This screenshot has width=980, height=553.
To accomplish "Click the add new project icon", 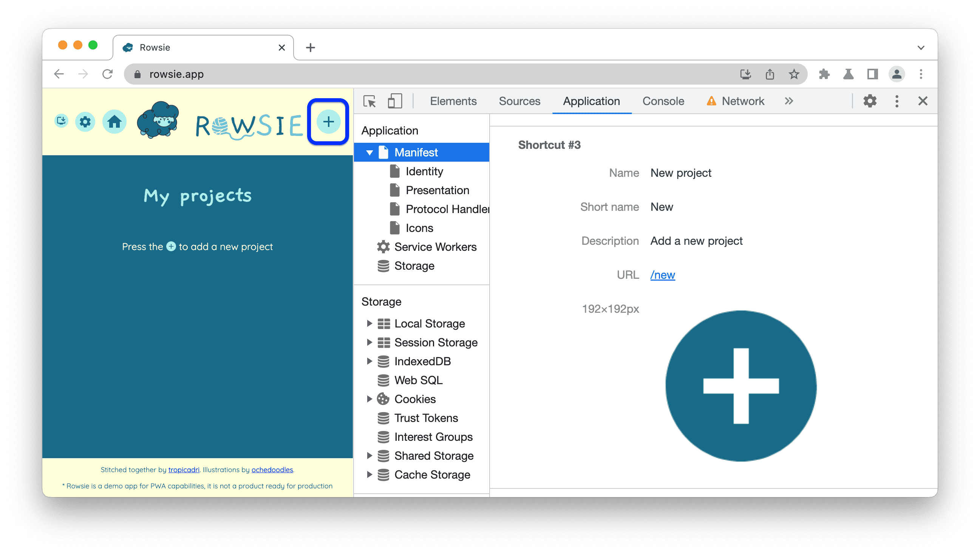I will pos(328,121).
